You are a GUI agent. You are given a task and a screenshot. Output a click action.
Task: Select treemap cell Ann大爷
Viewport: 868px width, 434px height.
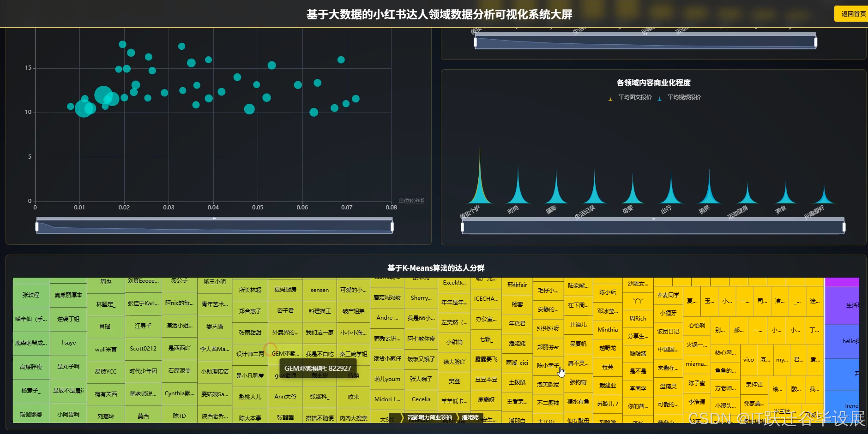pyautogui.click(x=285, y=397)
